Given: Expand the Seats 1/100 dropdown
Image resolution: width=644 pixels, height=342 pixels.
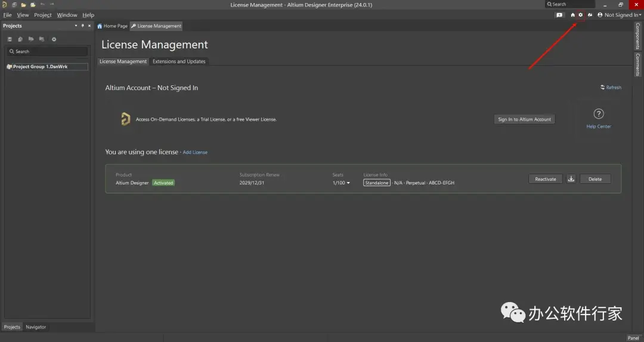Looking at the screenshot, I should 341,183.
